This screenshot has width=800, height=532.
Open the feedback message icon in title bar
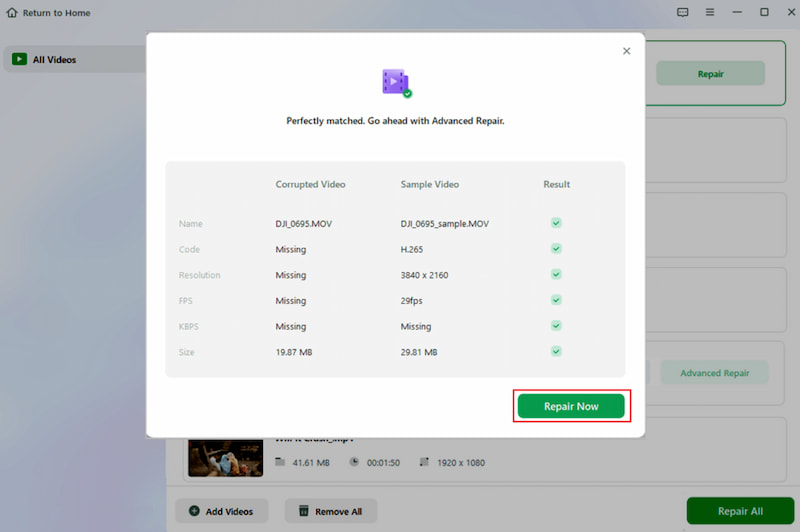tap(682, 13)
